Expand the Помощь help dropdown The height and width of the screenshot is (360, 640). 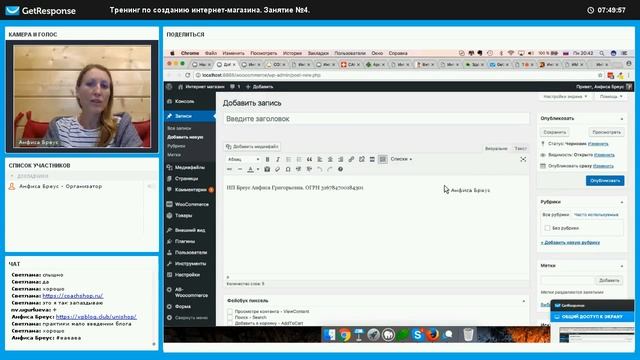coord(611,97)
